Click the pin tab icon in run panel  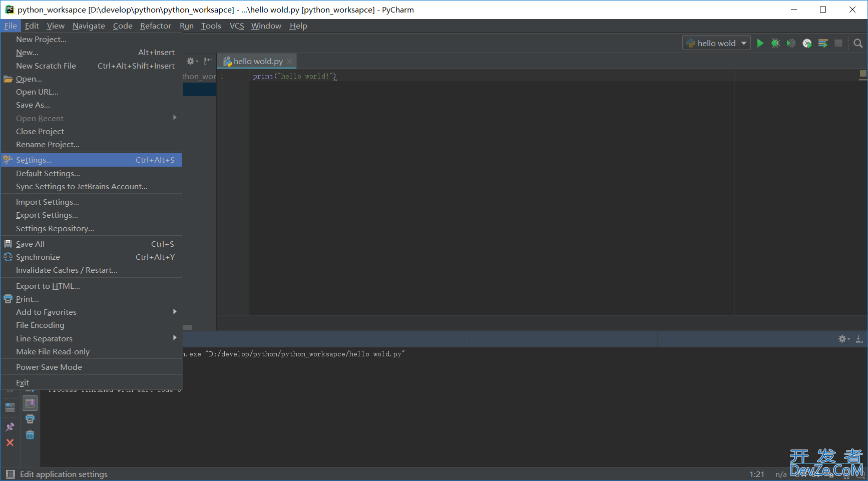(10, 427)
